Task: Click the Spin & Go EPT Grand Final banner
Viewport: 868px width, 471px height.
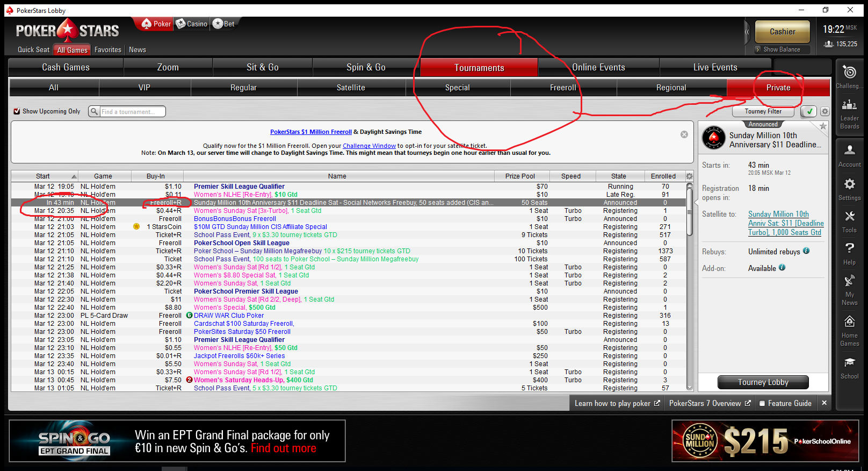Action: [x=177, y=441]
